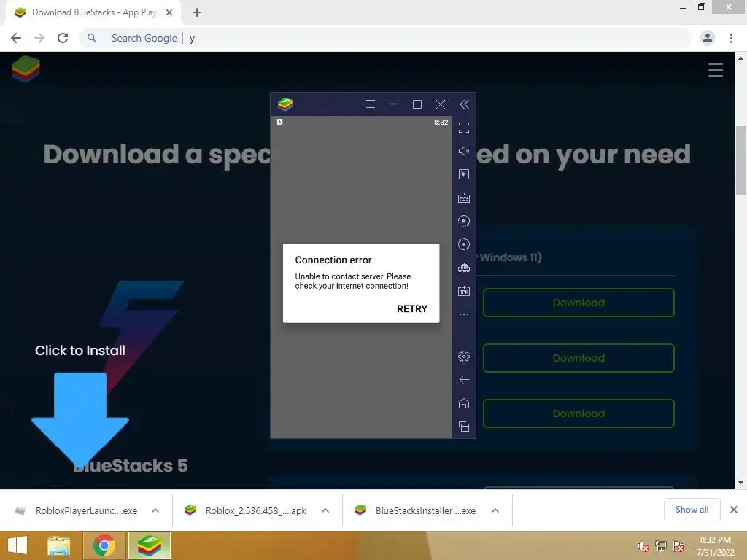Open the BlueStacks hamburger menu
Viewport: 747px width, 560px height.
click(x=370, y=104)
